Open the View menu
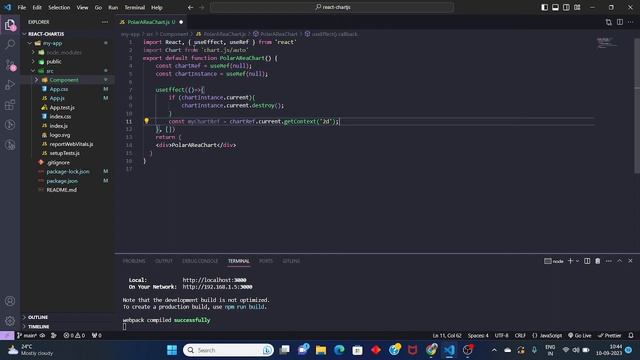Viewport: 640px width, 360px height. 82,7
